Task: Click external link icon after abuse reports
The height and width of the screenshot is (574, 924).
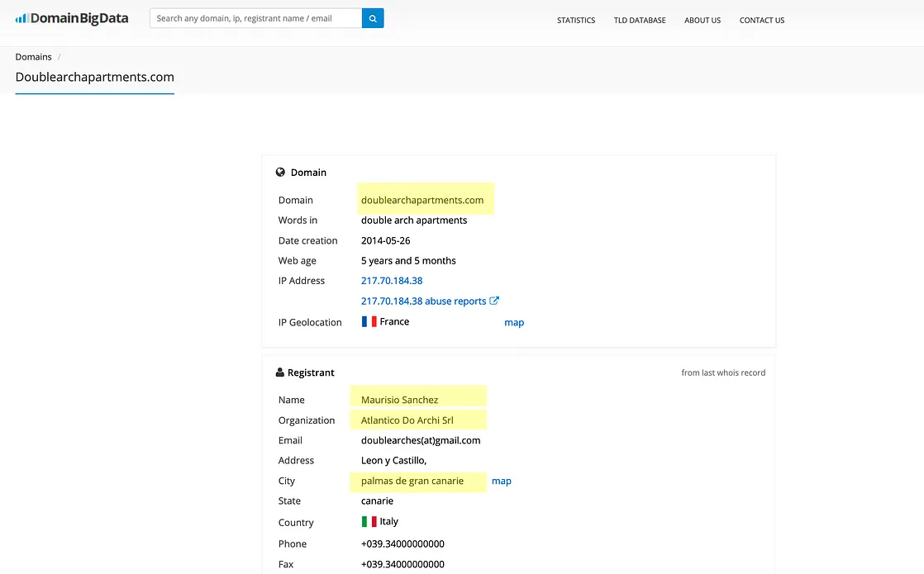Action: click(x=494, y=301)
